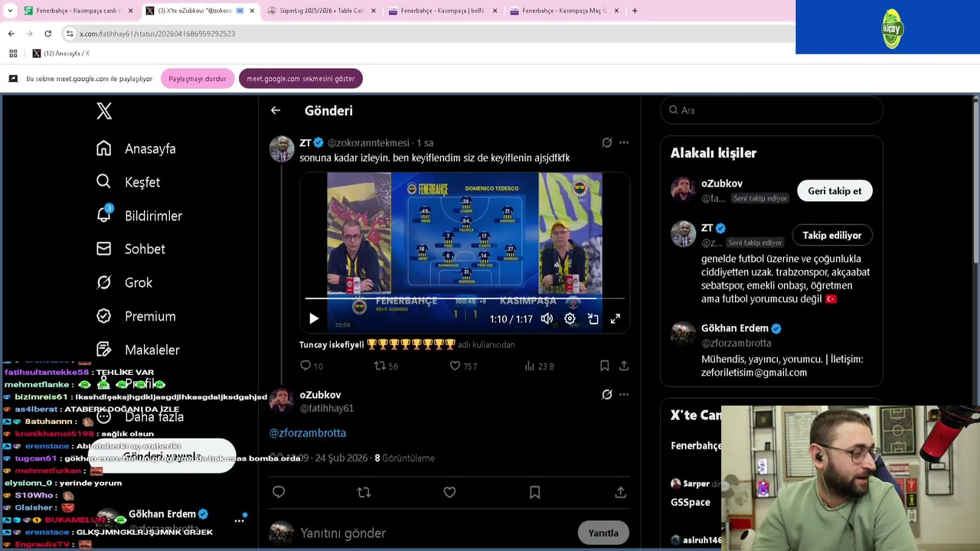980x551 pixels.
Task: Click the Ara search field
Action: 772,110
